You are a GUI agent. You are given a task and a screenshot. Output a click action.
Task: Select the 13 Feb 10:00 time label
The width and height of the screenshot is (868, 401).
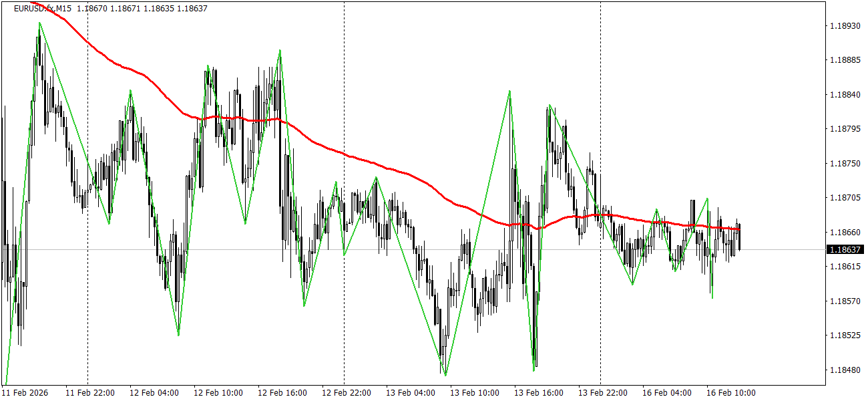[x=475, y=393]
